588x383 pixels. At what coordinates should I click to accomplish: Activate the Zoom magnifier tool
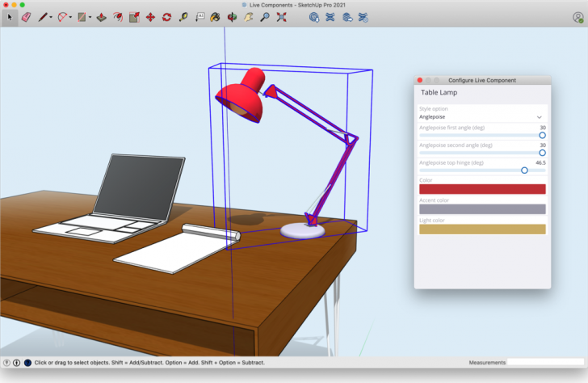264,16
